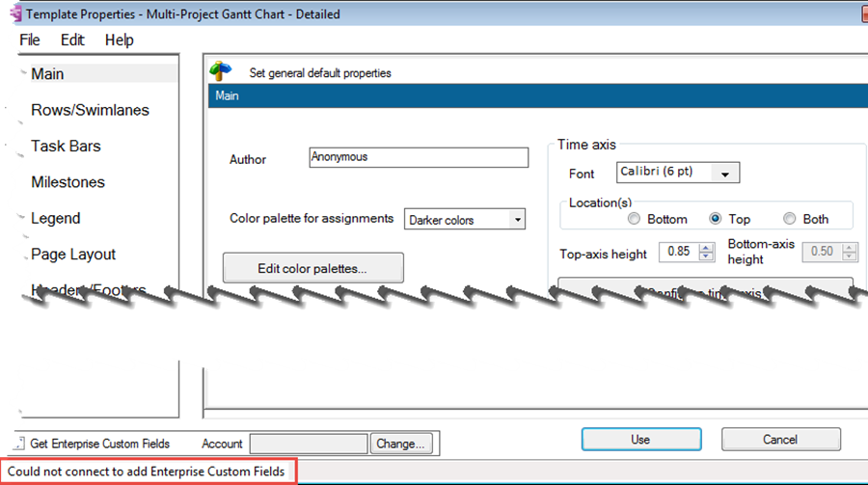This screenshot has width=868, height=485.
Task: Click the Edit color palettes button
Action: pyautogui.click(x=312, y=268)
